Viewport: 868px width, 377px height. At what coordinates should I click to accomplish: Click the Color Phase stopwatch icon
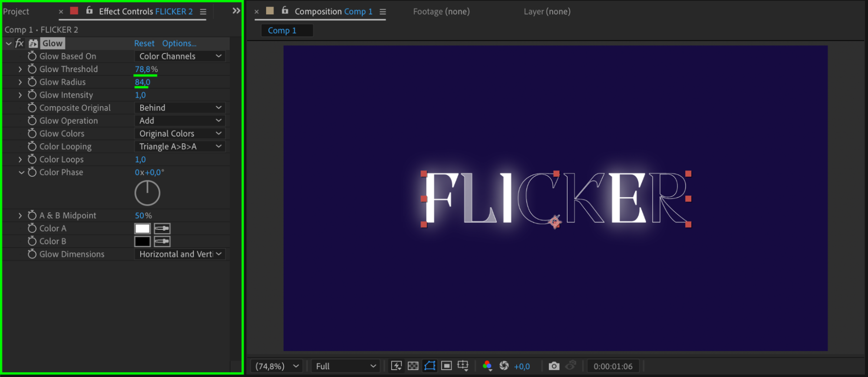tap(32, 172)
